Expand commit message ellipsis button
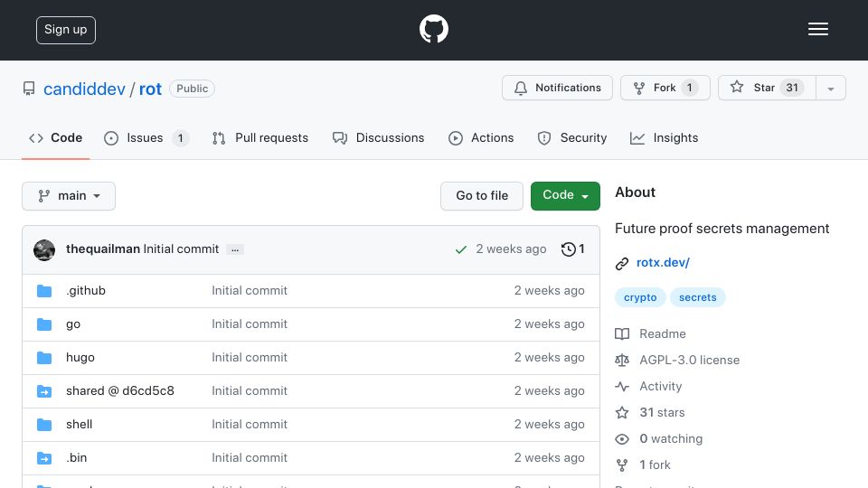Viewport: 868px width, 488px height. coord(235,249)
